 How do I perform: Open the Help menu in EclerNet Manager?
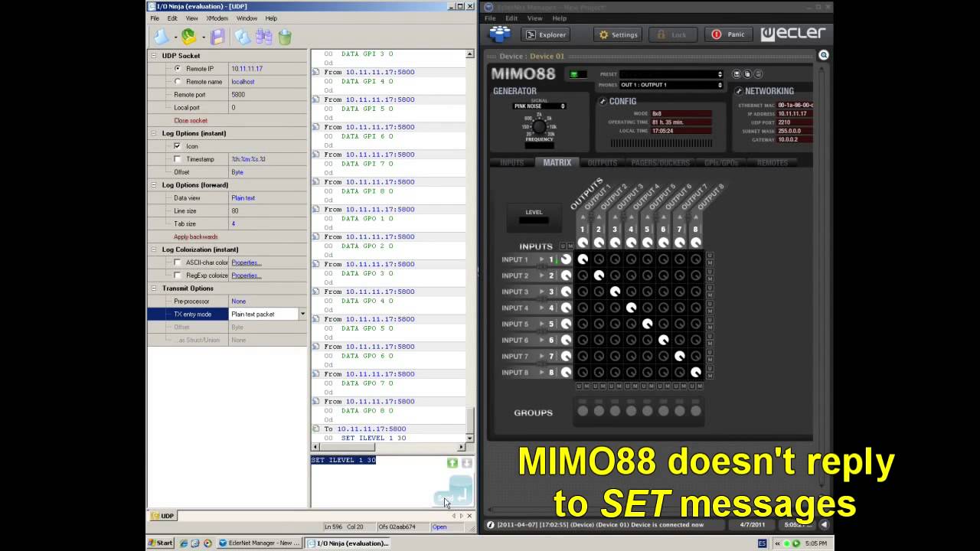coord(560,18)
